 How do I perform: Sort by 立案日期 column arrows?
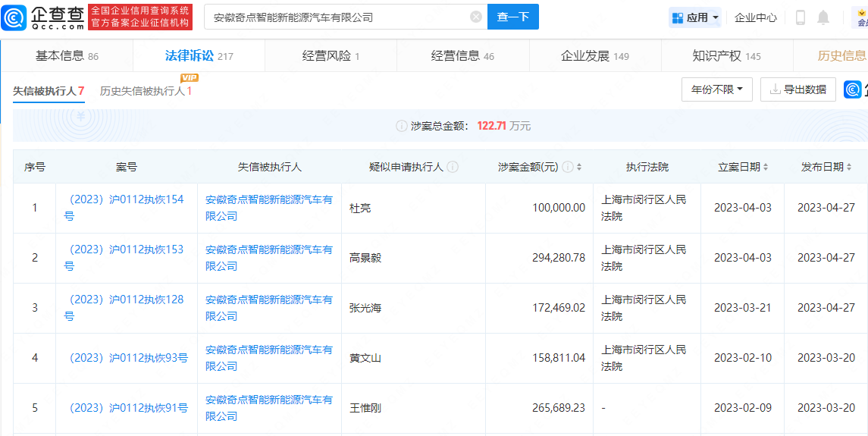(x=766, y=167)
